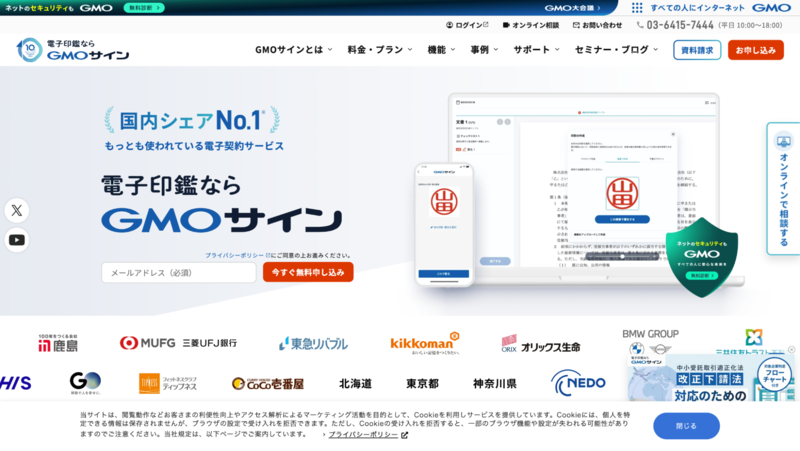Viewport: 800px width, 451px height.
Task: Expand the セミナー・ブログ menu
Action: tap(617, 49)
